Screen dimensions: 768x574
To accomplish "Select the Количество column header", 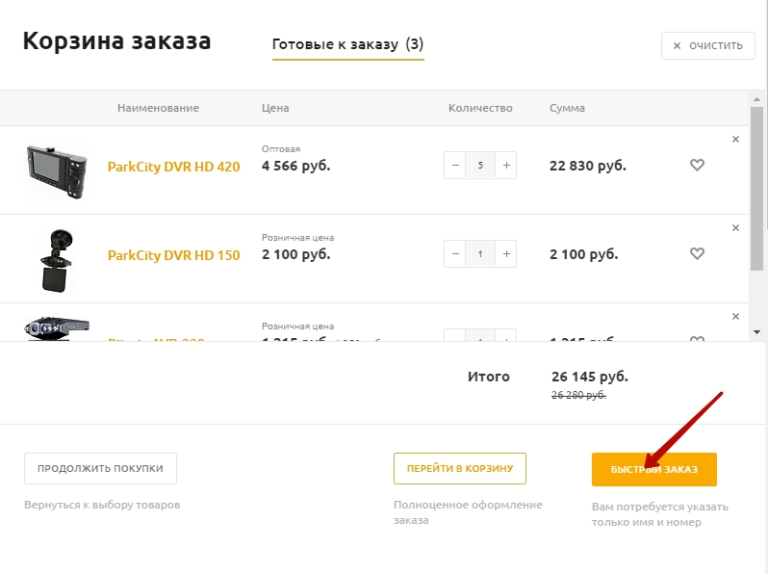I will coord(480,108).
